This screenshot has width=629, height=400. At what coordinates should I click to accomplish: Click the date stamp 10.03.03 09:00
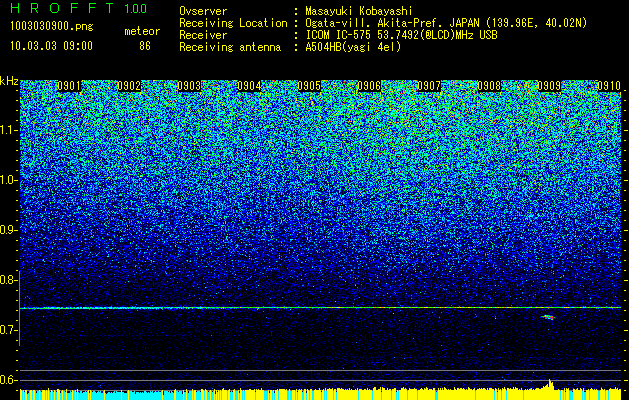click(51, 46)
